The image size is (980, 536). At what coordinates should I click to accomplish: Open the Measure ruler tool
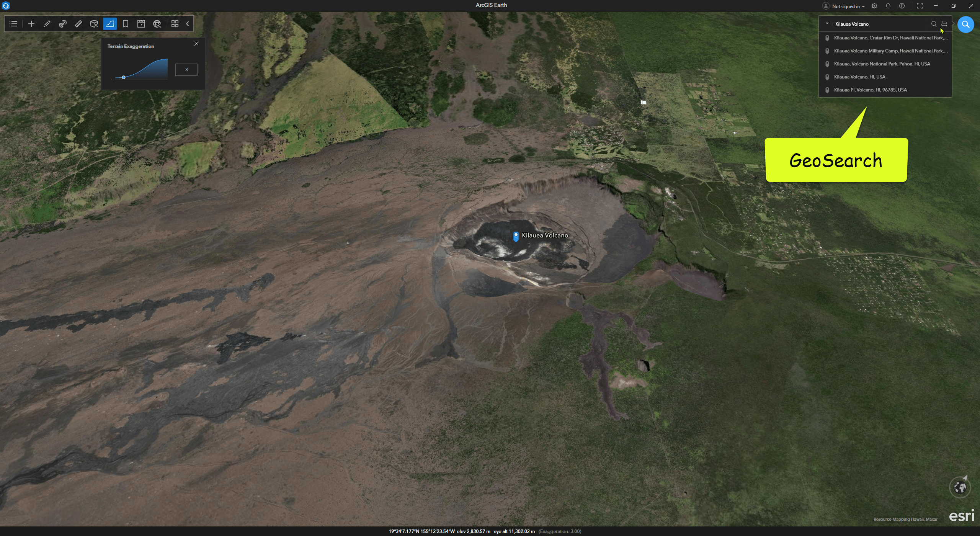pos(78,24)
